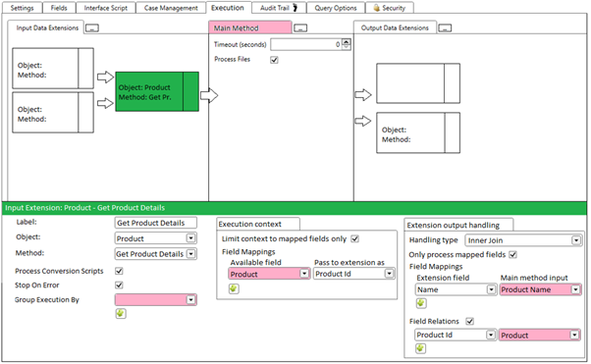Image resolution: width=591 pixels, height=364 pixels.
Task: Click the add icon under Field Relations
Action: coord(420,348)
